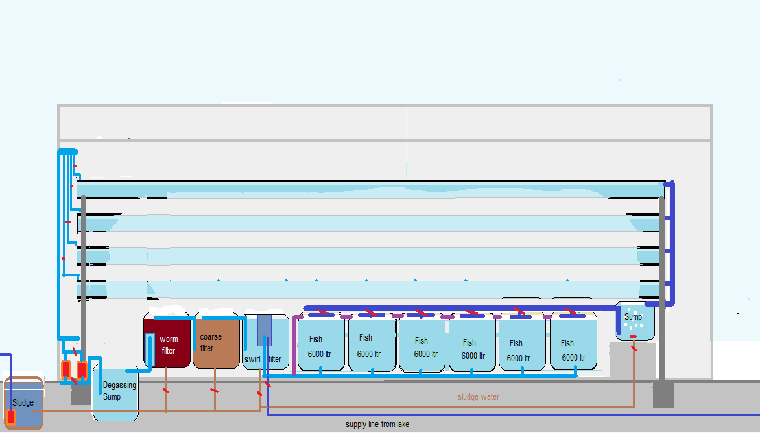Viewport: 761px width, 434px height.
Task: Click the twin red pumps beside Degassing Sump
Action: (73, 369)
